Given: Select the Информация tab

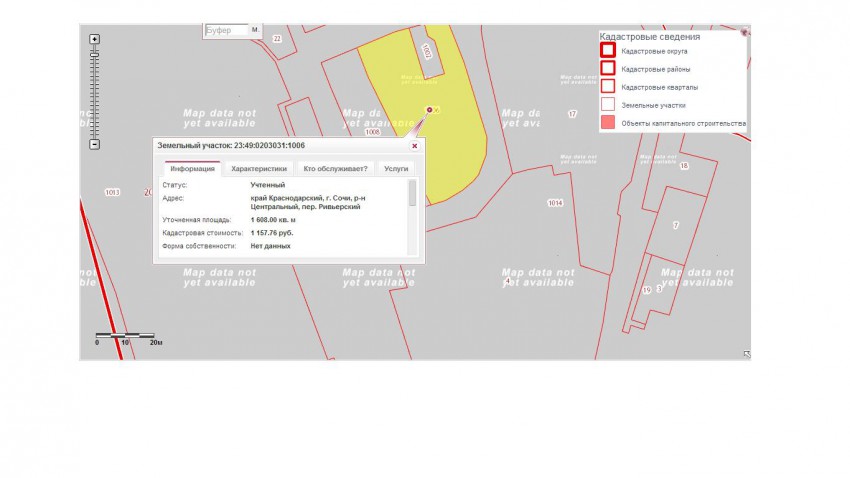Looking at the screenshot, I should (192, 169).
